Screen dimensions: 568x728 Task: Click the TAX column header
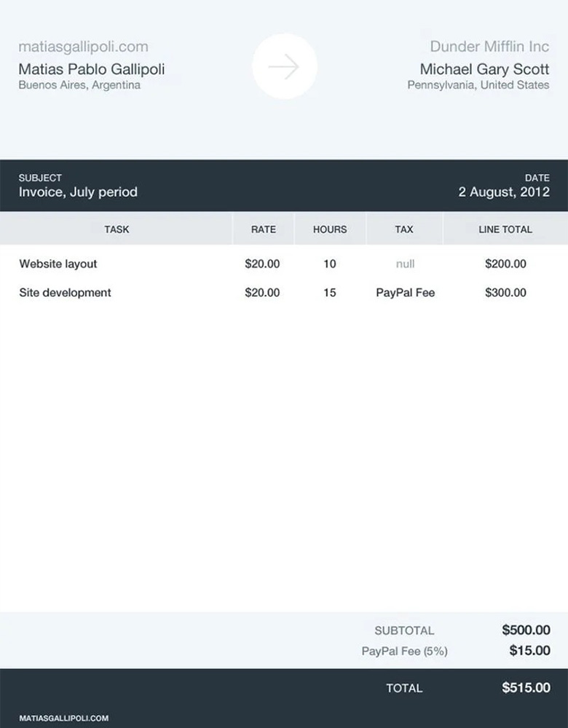[404, 229]
